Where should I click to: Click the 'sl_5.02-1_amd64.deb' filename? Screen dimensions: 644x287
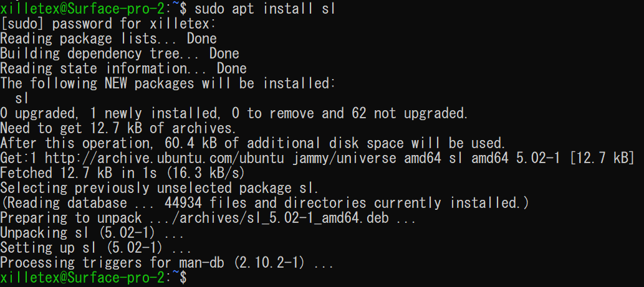coord(315,218)
